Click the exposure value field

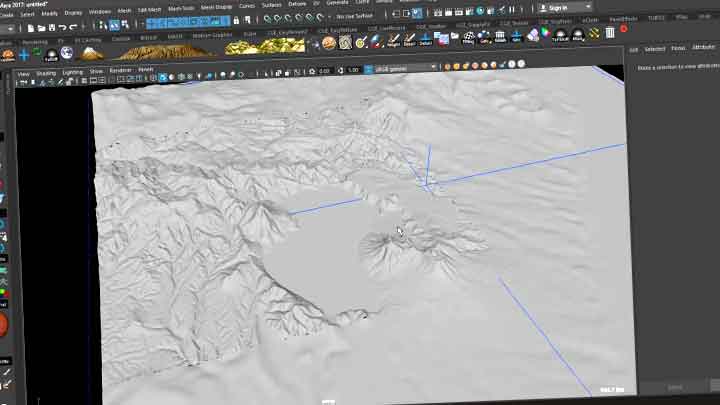[x=326, y=70]
